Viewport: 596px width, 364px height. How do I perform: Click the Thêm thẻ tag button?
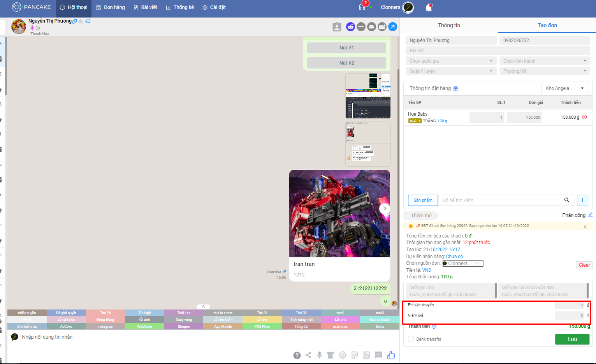(421, 215)
